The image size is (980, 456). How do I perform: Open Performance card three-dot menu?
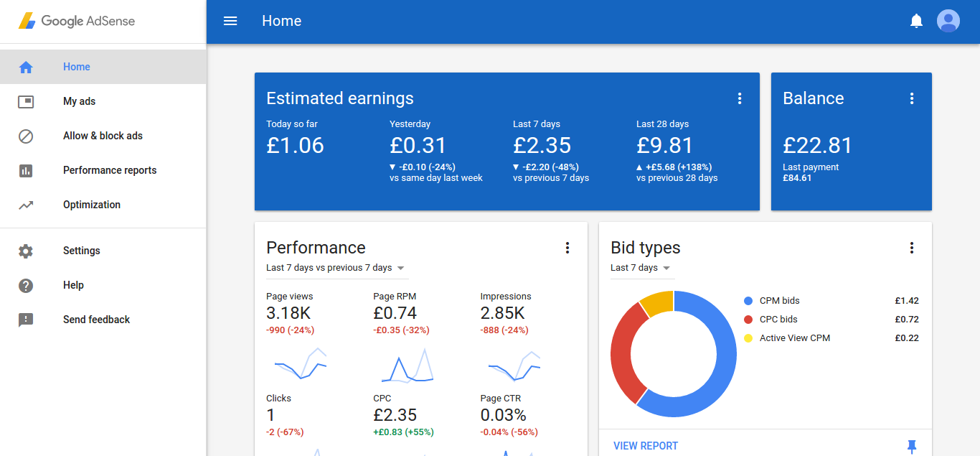(567, 248)
